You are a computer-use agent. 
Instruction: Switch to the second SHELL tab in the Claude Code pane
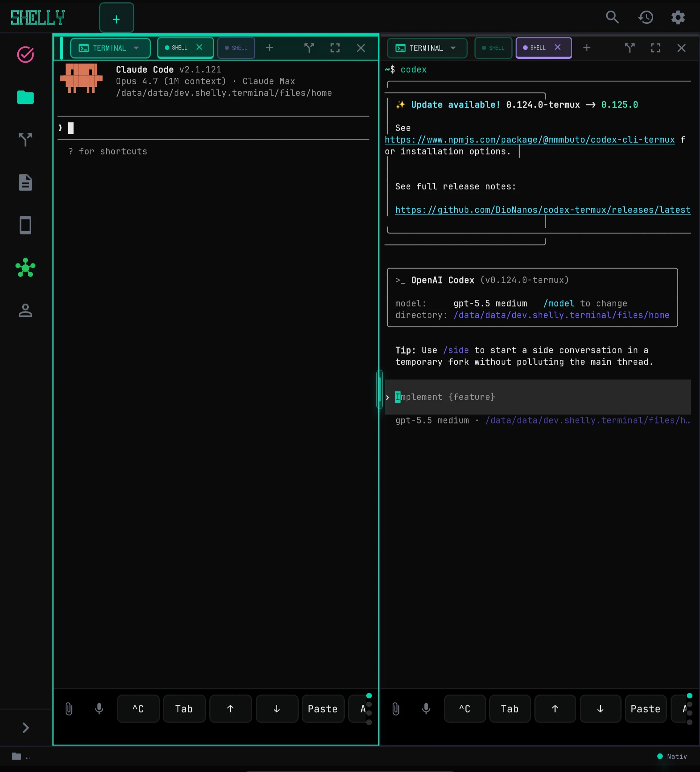pos(236,48)
